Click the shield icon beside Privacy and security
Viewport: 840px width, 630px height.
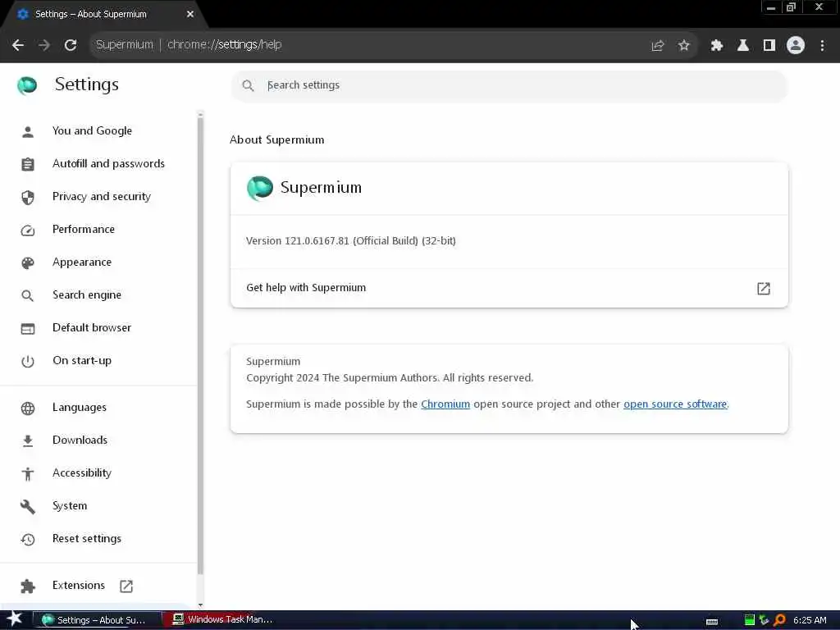tap(28, 198)
